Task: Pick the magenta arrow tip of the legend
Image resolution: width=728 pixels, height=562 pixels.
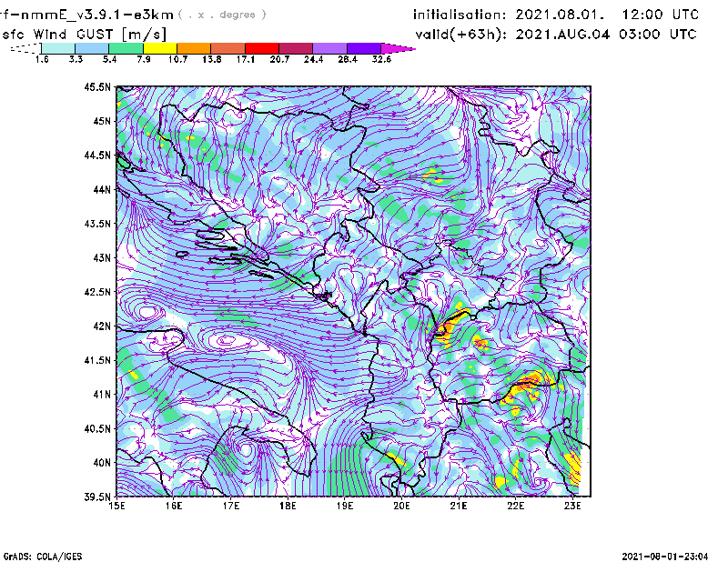Action: (x=399, y=47)
